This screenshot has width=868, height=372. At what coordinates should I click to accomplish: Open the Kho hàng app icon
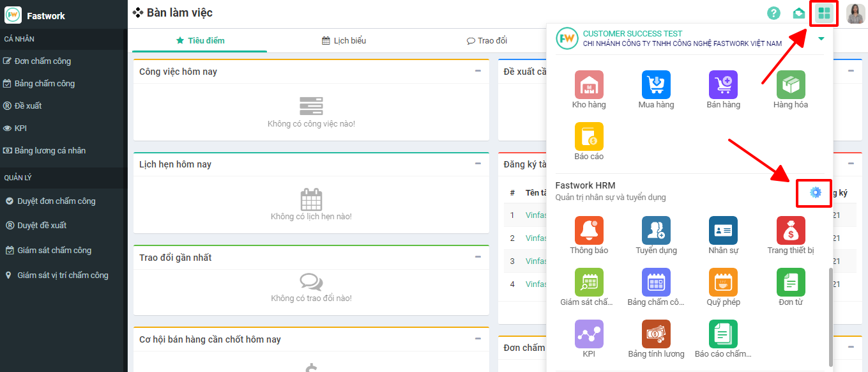[x=589, y=84]
